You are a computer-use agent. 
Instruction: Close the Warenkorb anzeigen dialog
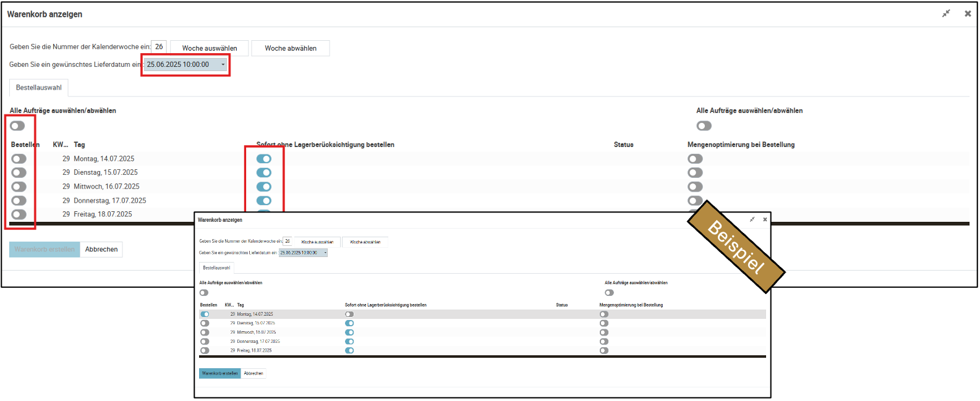tap(968, 14)
